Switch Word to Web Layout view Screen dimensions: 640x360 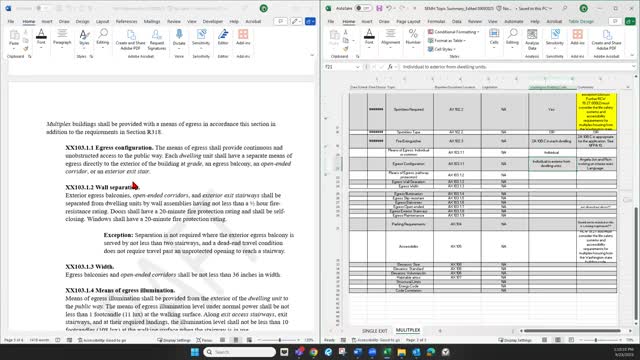click(x=249, y=340)
